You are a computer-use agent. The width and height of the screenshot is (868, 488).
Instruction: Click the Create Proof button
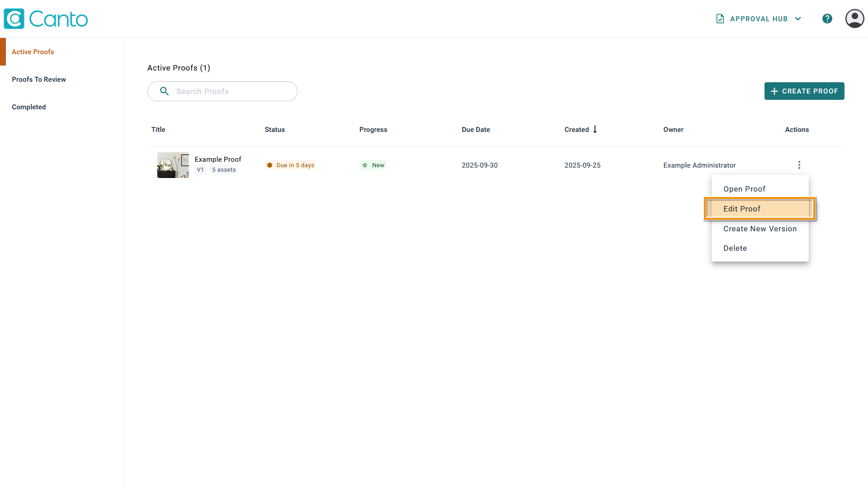point(804,91)
